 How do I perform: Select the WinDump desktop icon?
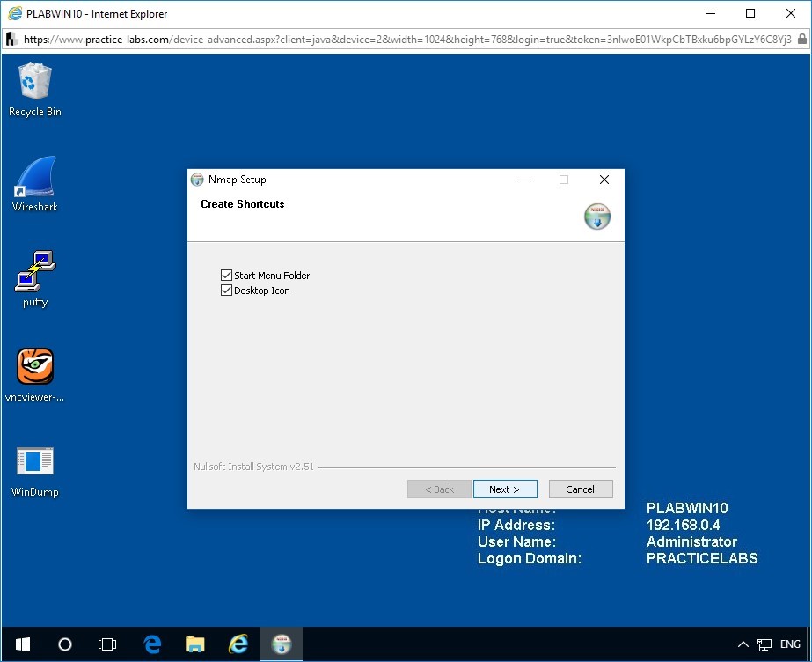(x=34, y=471)
